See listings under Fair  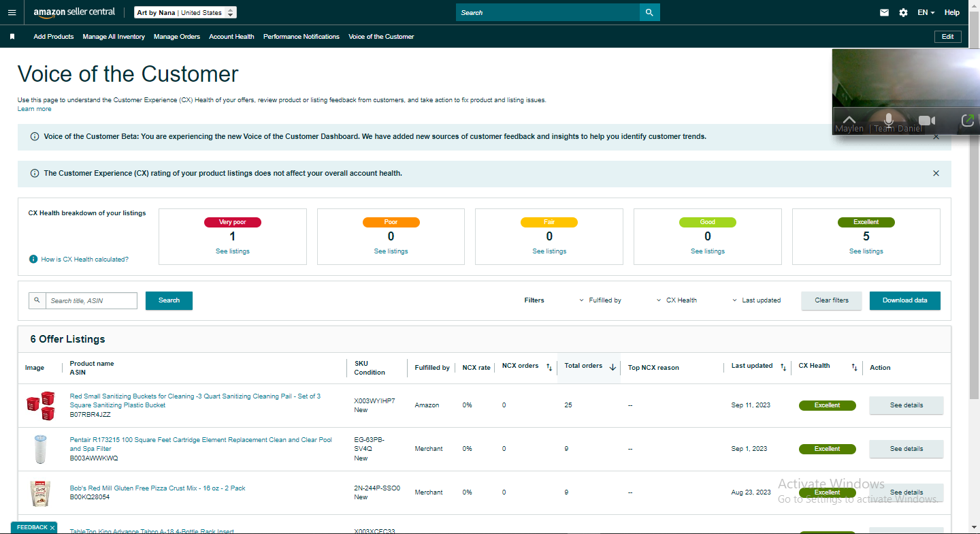[549, 251]
